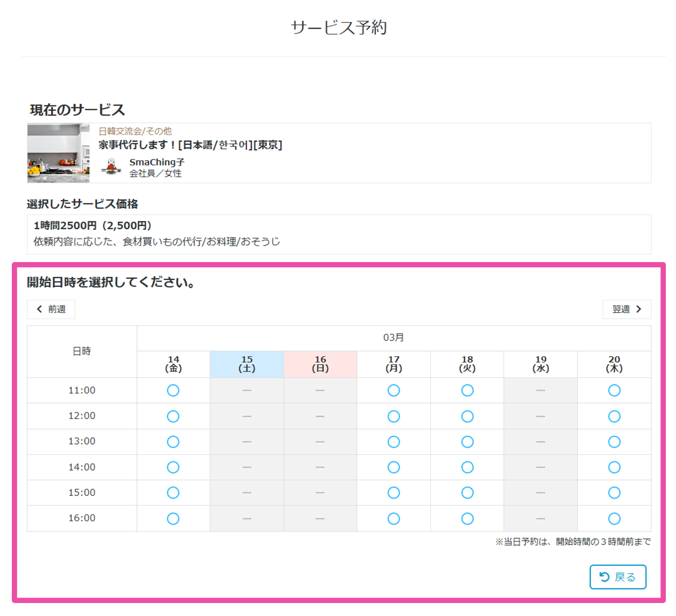This screenshot has height=616, width=676.
Task: Open the 家事代行します！ service title
Action: click(x=190, y=144)
